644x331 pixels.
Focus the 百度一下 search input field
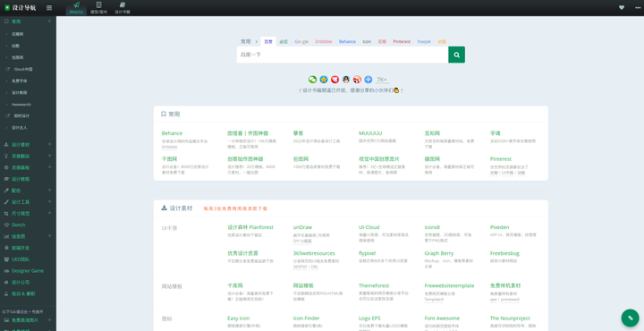342,55
